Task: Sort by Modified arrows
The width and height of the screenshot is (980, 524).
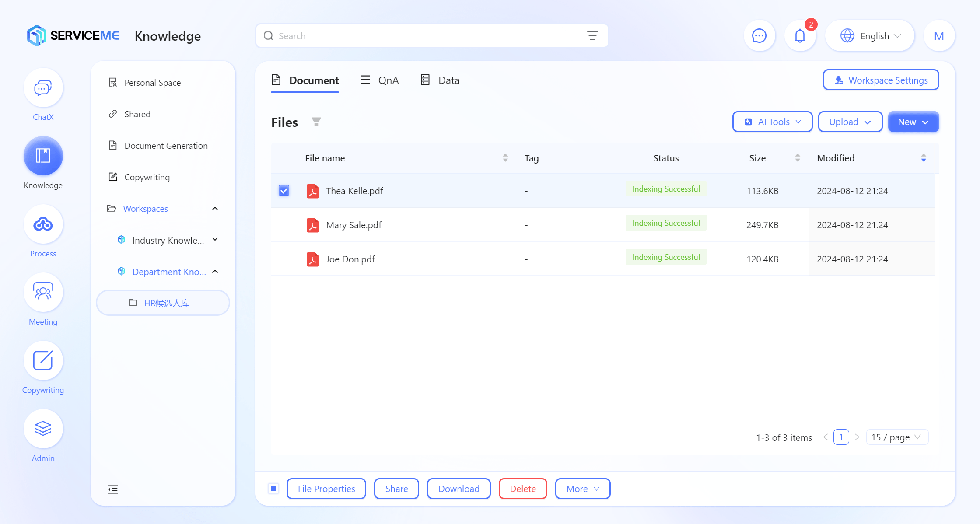Action: pyautogui.click(x=924, y=158)
